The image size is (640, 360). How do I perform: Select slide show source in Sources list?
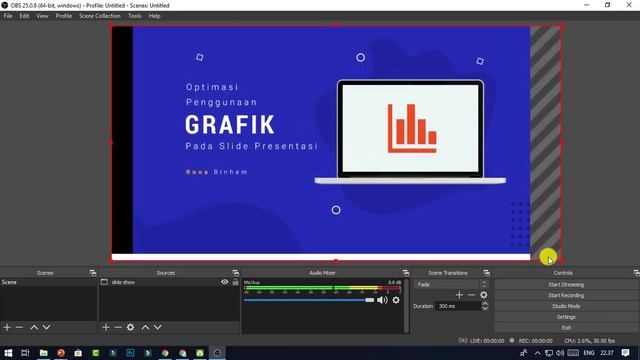pyautogui.click(x=123, y=282)
